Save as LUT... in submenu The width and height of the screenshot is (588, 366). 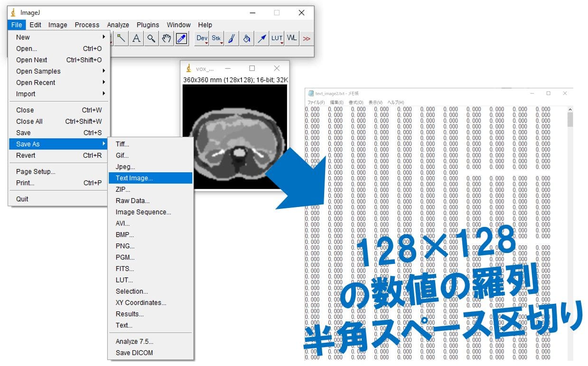[x=150, y=280]
